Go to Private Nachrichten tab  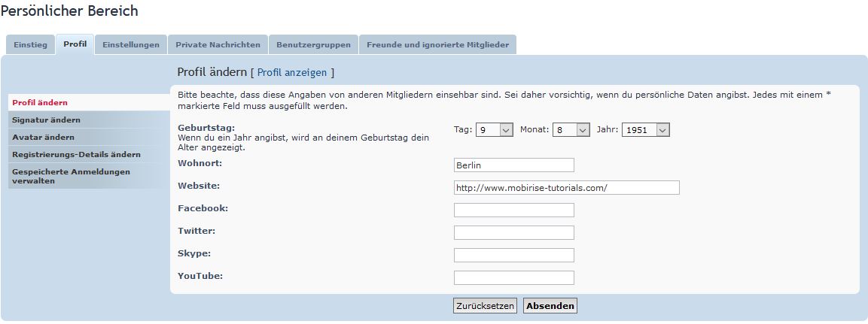tap(218, 45)
